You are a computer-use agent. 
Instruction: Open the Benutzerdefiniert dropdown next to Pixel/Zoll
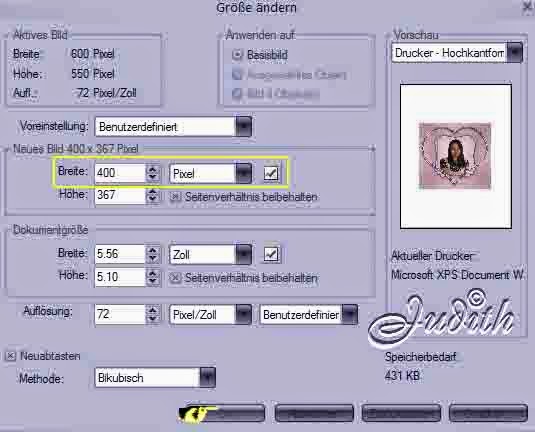[309, 314]
